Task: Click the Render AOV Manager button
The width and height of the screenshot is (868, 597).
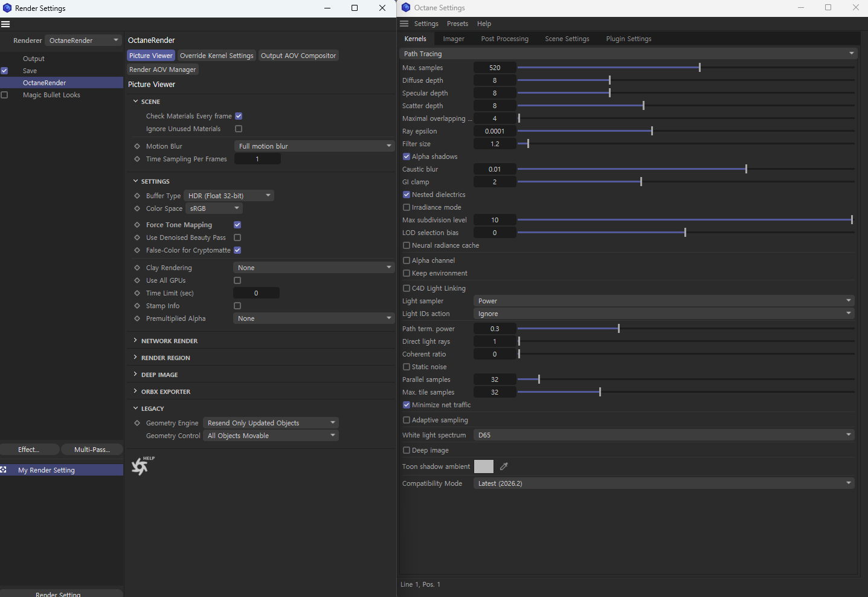Action: pos(162,69)
